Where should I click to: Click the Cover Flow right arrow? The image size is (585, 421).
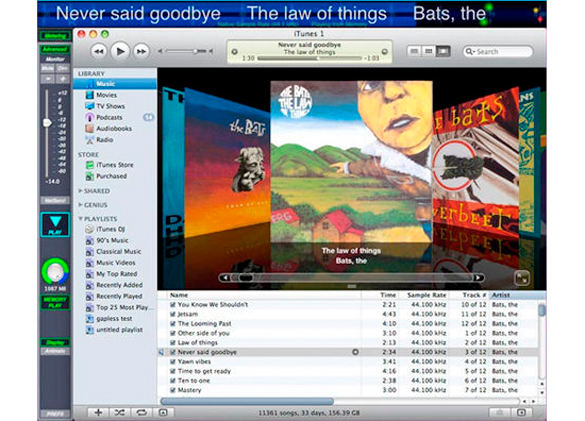click(478, 278)
